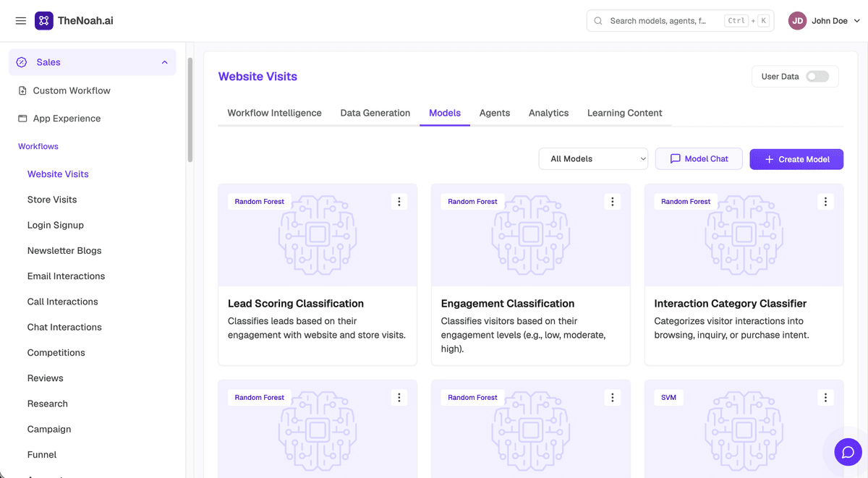The height and width of the screenshot is (478, 868).
Task: Click the JD user avatar
Action: click(797, 21)
